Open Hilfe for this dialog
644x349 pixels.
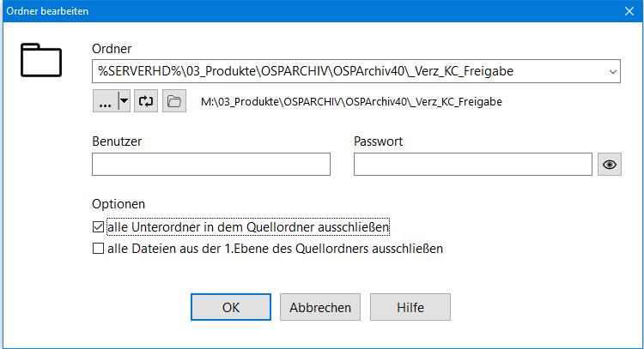click(410, 307)
